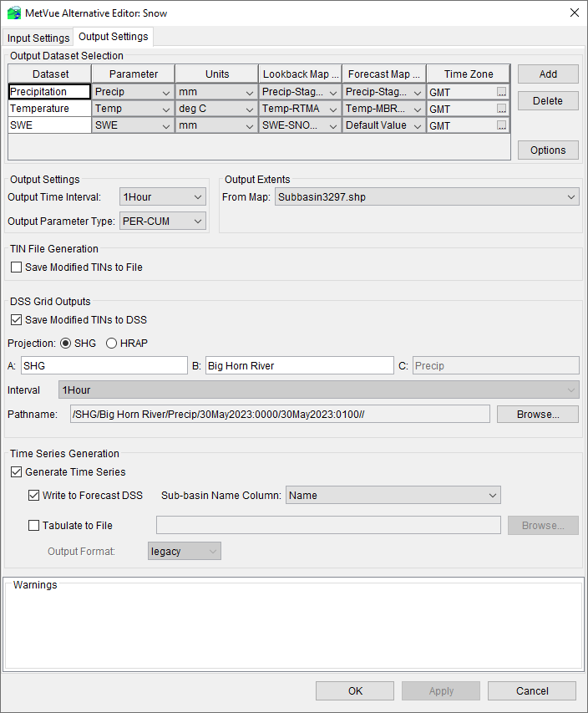The width and height of the screenshot is (588, 713).
Task: Select the Precipitation dataset cell
Action: (x=49, y=92)
